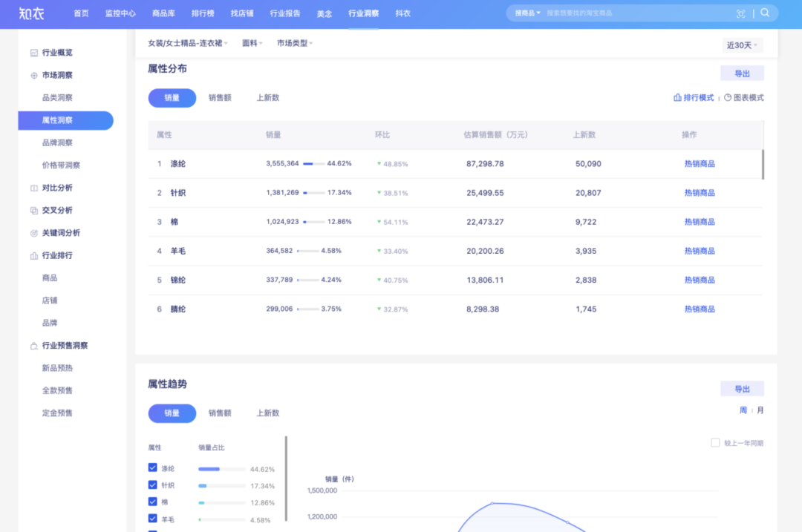
Task: Open the 找店铺 nav tab
Action: coord(242,14)
